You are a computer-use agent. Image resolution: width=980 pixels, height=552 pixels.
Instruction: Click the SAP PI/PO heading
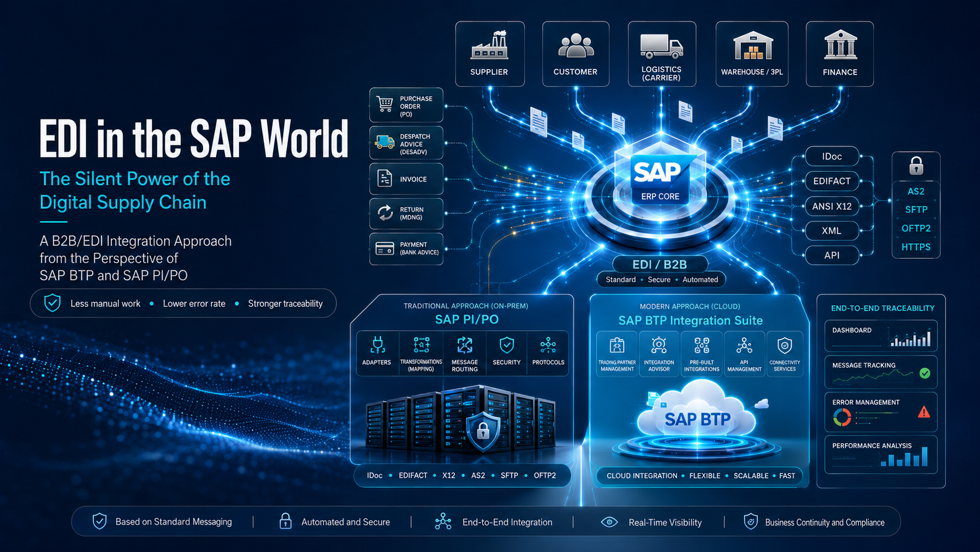[467, 320]
